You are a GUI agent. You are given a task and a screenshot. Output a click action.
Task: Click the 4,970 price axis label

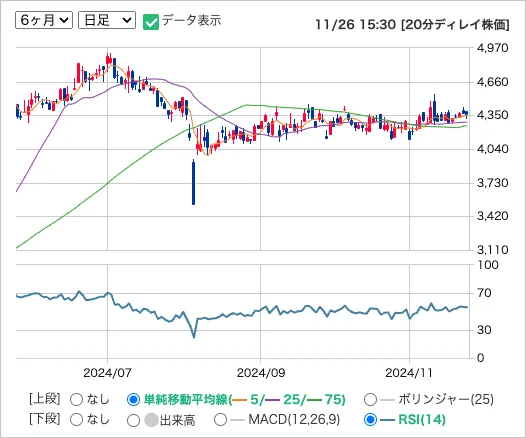492,48
